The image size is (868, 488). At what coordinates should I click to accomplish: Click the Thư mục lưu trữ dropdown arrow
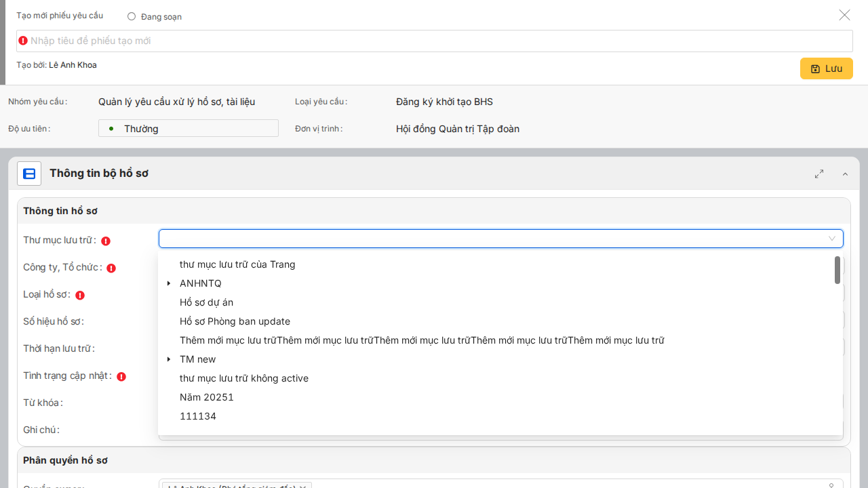[x=831, y=239]
